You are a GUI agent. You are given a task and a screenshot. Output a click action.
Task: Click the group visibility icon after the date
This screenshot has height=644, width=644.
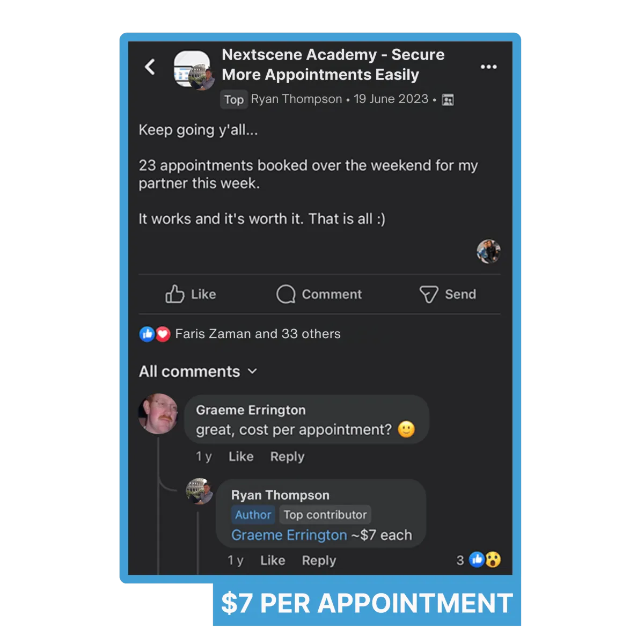(448, 100)
